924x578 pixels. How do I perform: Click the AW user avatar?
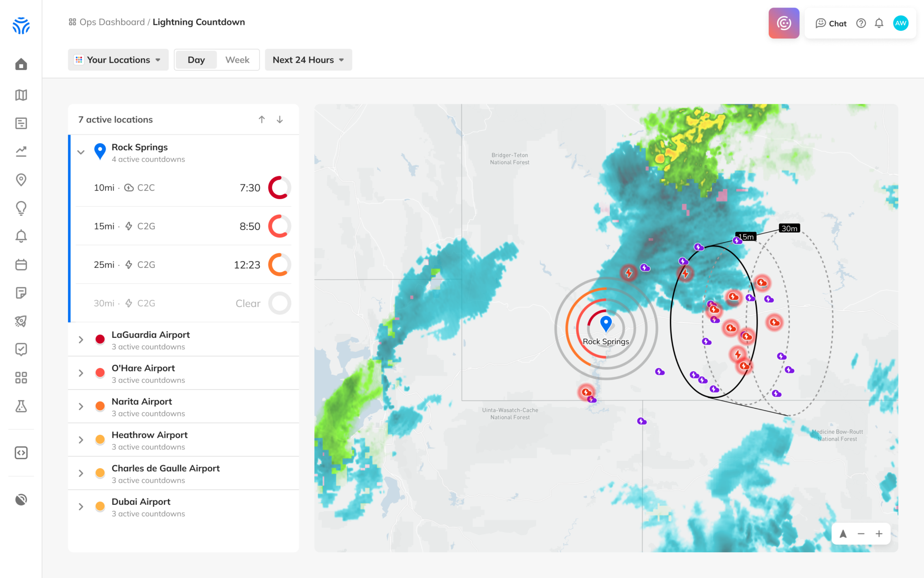[x=901, y=23]
